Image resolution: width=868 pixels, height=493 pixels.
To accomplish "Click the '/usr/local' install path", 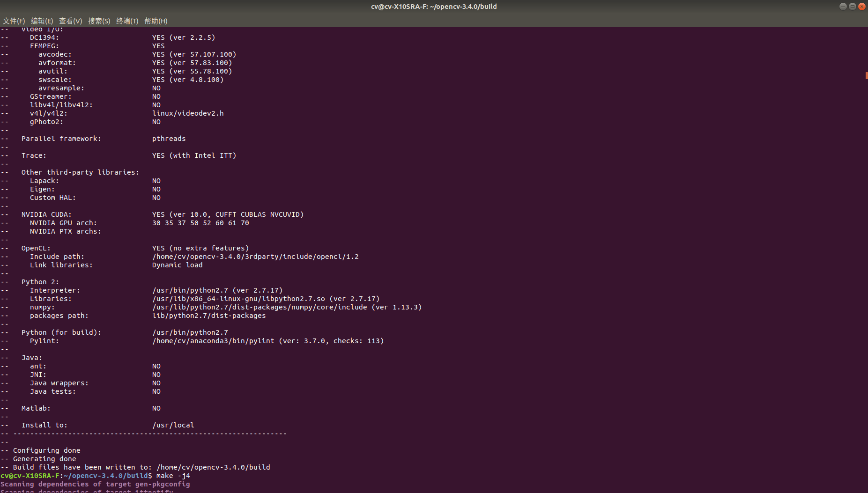I will [173, 425].
